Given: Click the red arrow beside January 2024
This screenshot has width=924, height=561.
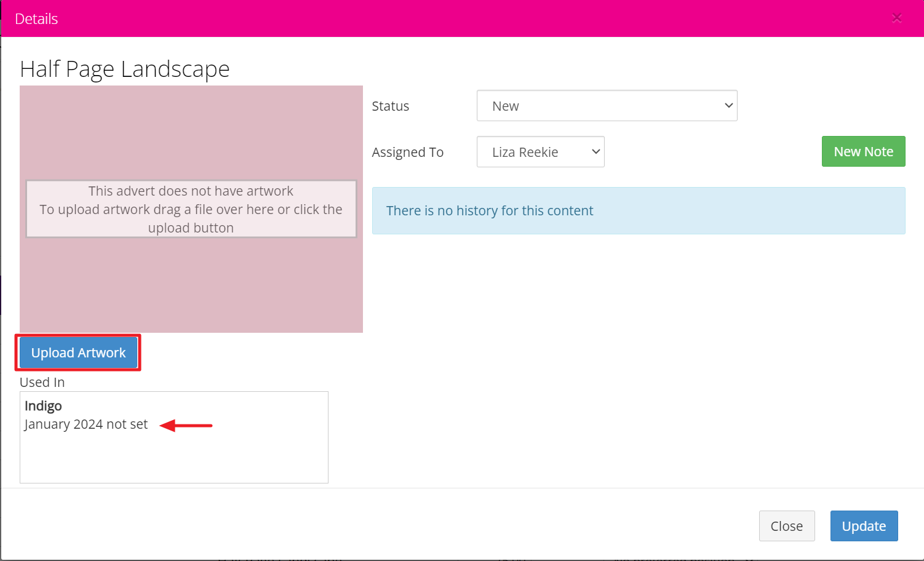Looking at the screenshot, I should 186,425.
